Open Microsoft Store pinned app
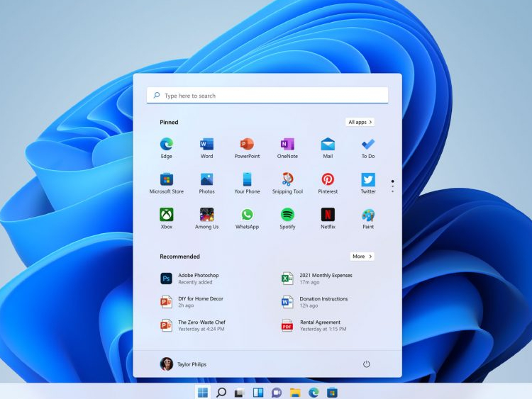Image resolution: width=532 pixels, height=399 pixels. (x=166, y=184)
